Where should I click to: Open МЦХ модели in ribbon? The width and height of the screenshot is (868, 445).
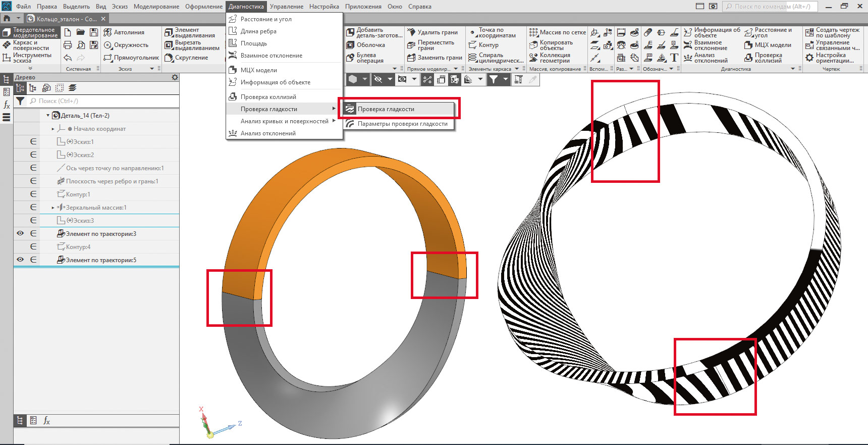click(x=768, y=45)
